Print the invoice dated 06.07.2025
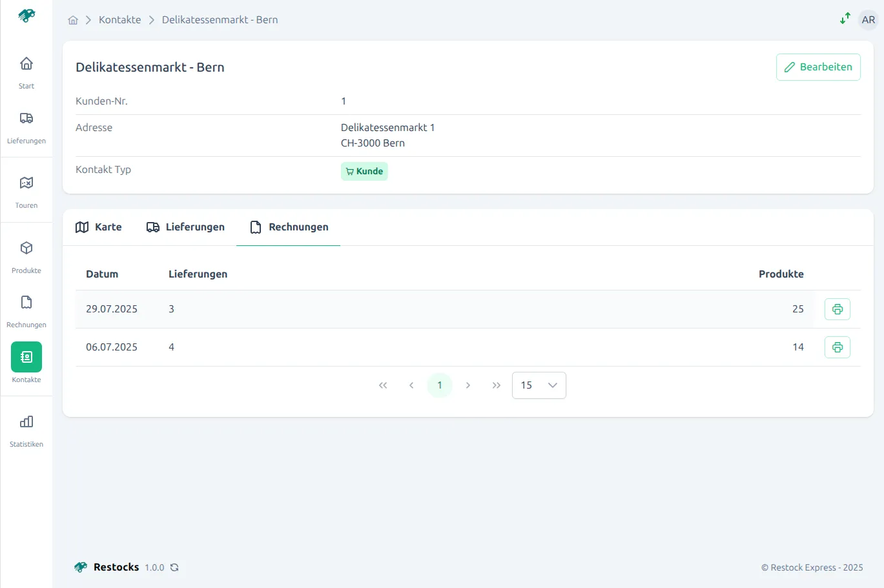 tap(837, 347)
